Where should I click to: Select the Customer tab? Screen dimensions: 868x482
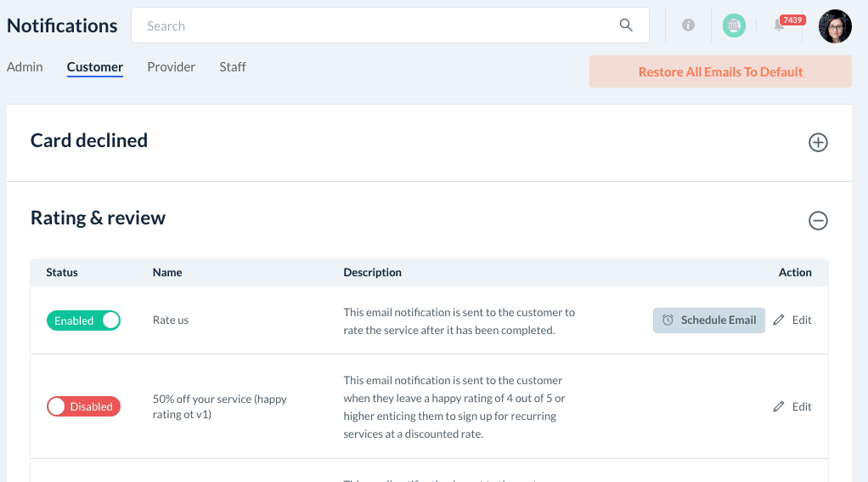[95, 67]
